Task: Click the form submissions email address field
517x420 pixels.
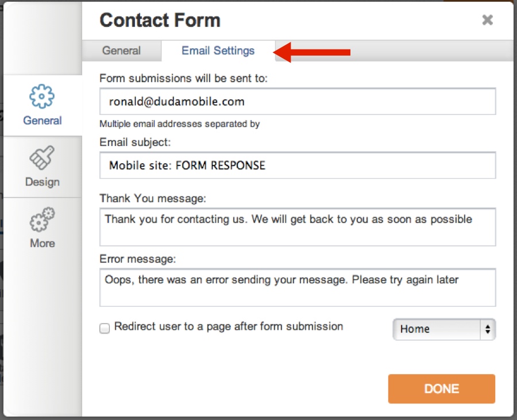Action: point(298,101)
